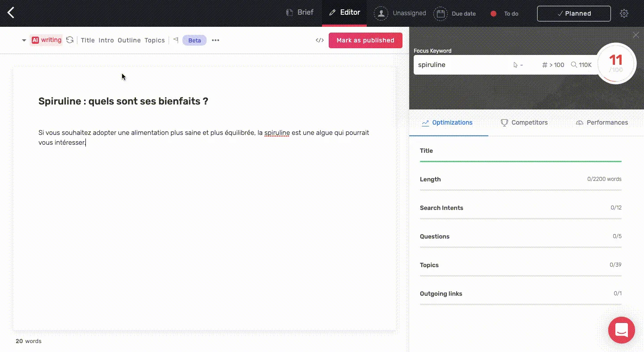Open settings with the gear icon
644x352 pixels.
624,13
